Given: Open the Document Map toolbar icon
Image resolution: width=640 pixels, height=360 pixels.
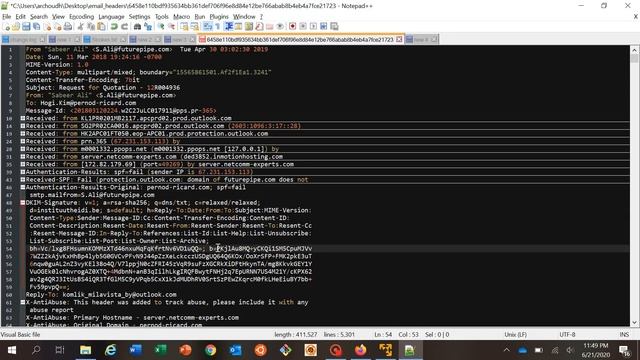Looking at the screenshot, I should [x=249, y=27].
